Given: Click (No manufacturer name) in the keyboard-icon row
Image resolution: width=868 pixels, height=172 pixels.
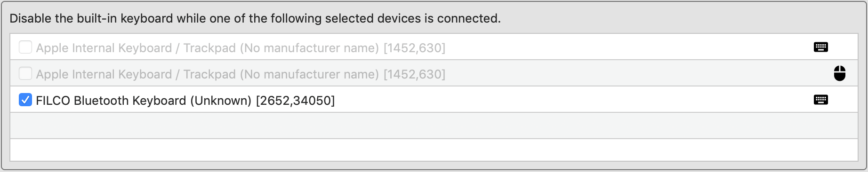Looking at the screenshot, I should click(309, 48).
